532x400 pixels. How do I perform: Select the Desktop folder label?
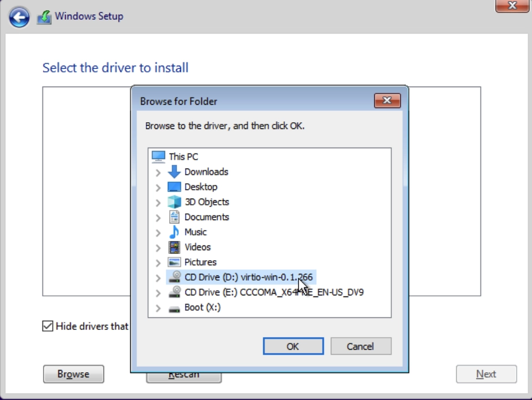[201, 187]
